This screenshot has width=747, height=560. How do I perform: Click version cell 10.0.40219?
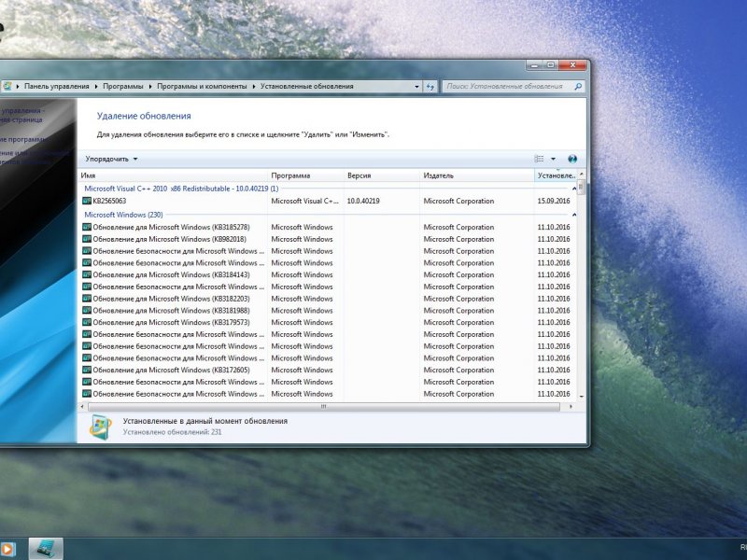363,201
